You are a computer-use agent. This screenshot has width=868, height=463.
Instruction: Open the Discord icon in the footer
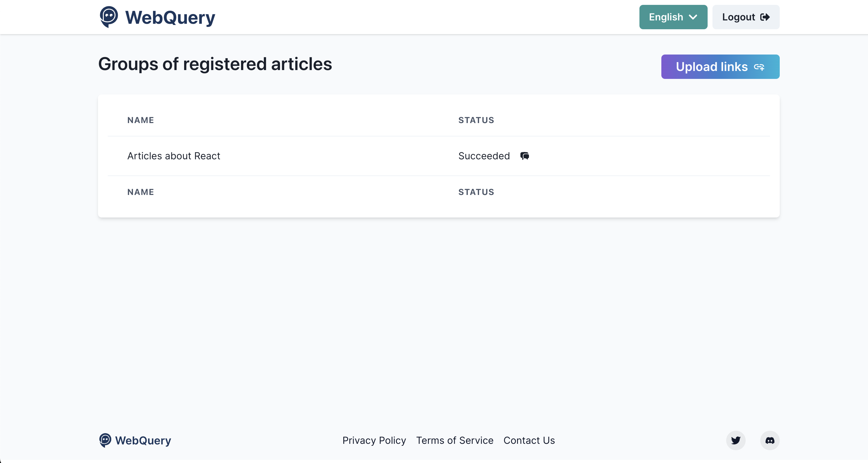770,440
